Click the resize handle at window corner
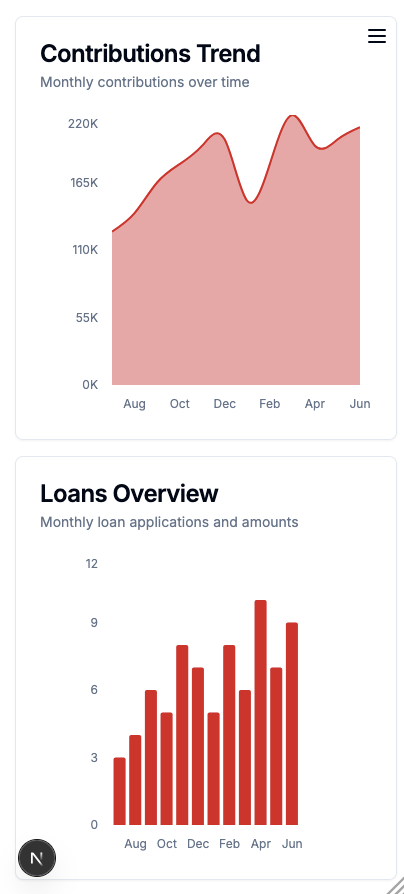 coord(395,885)
